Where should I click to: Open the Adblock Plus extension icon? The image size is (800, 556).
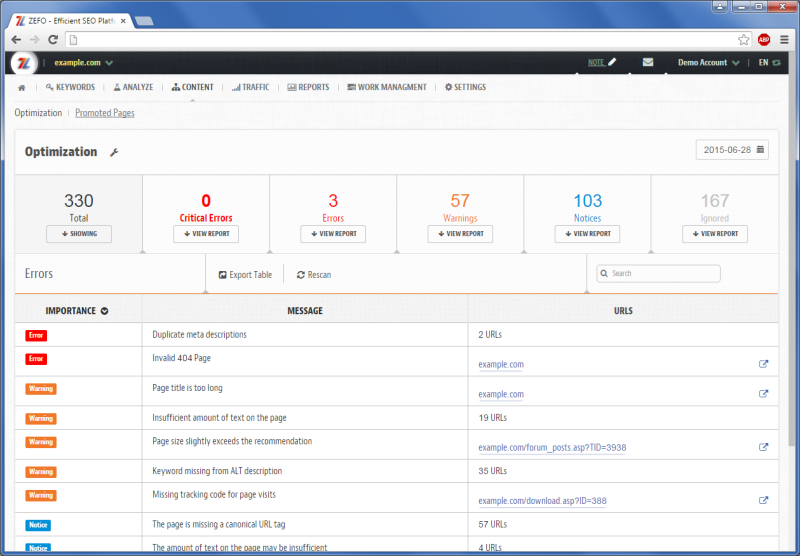click(764, 40)
